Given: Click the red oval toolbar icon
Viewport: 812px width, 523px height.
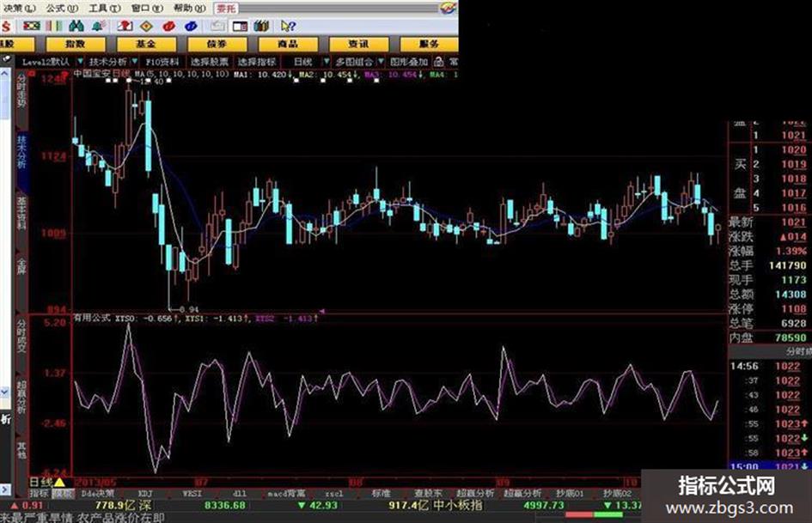Looking at the screenshot, I should pos(168,26).
